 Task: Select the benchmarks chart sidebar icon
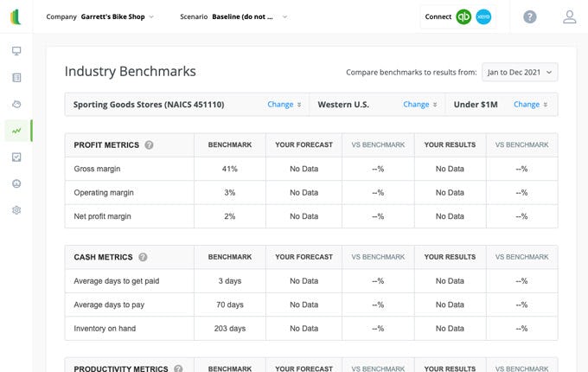tap(16, 131)
